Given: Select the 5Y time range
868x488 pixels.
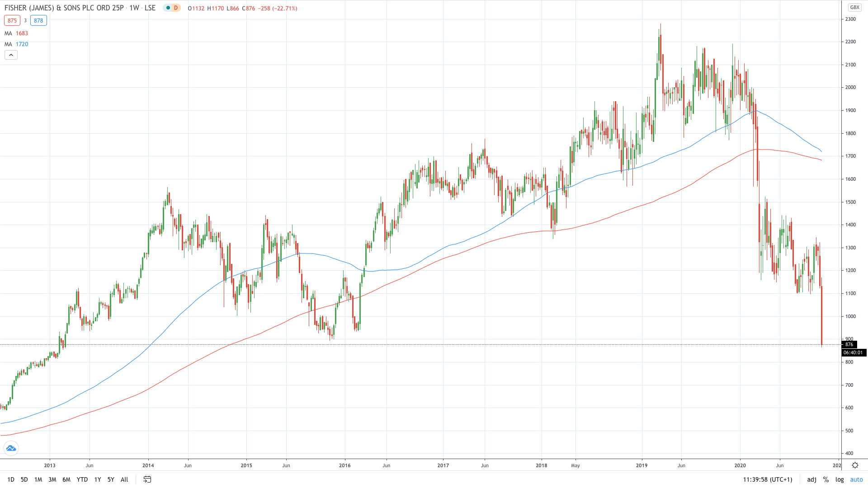Looking at the screenshot, I should 111,479.
